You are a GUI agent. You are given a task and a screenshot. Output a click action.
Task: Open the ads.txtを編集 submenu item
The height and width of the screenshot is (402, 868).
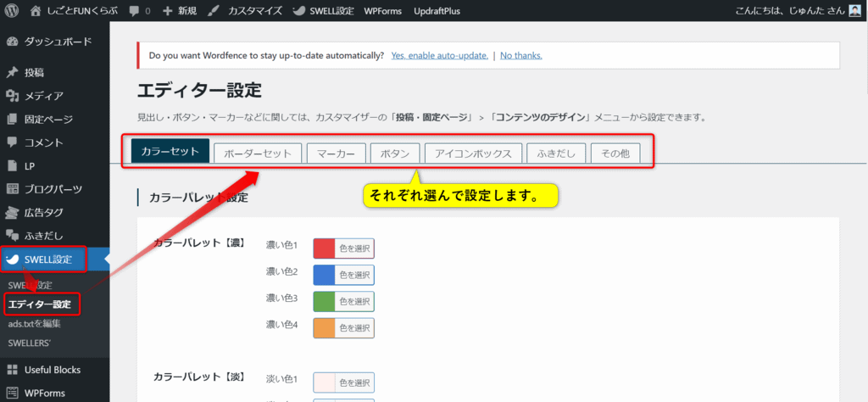point(34,323)
